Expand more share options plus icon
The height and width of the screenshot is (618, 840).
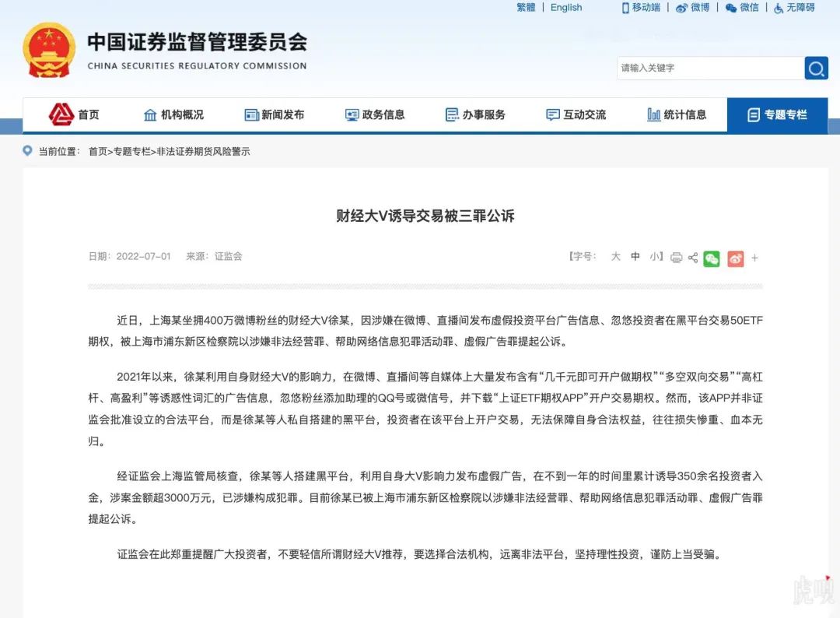point(754,258)
